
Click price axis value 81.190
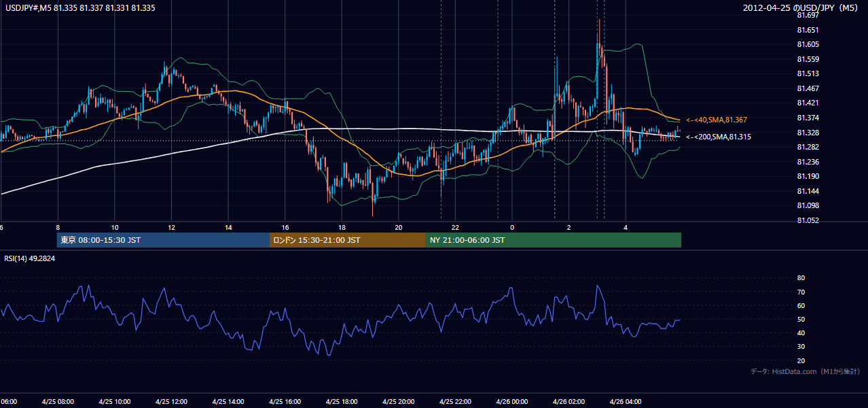coord(807,176)
